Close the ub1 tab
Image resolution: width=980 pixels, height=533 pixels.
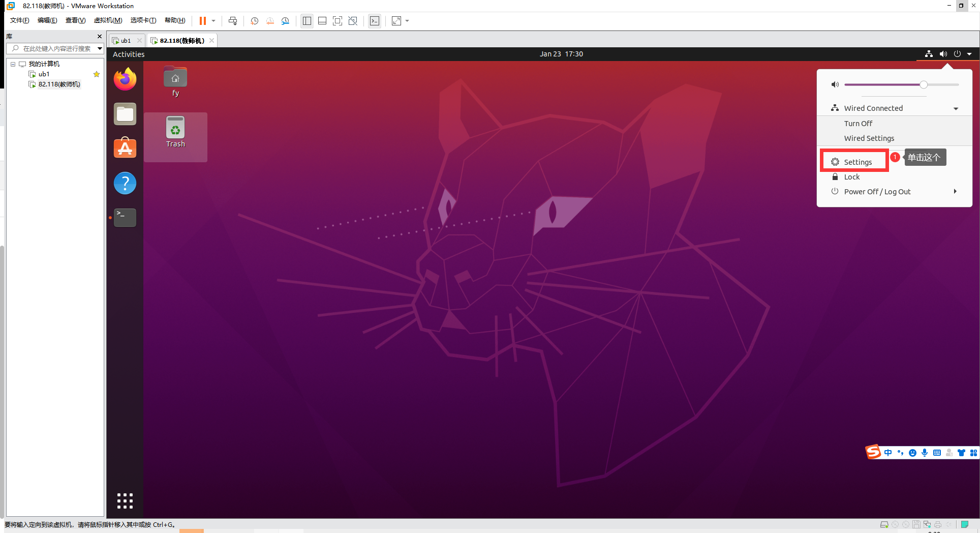[x=139, y=41]
